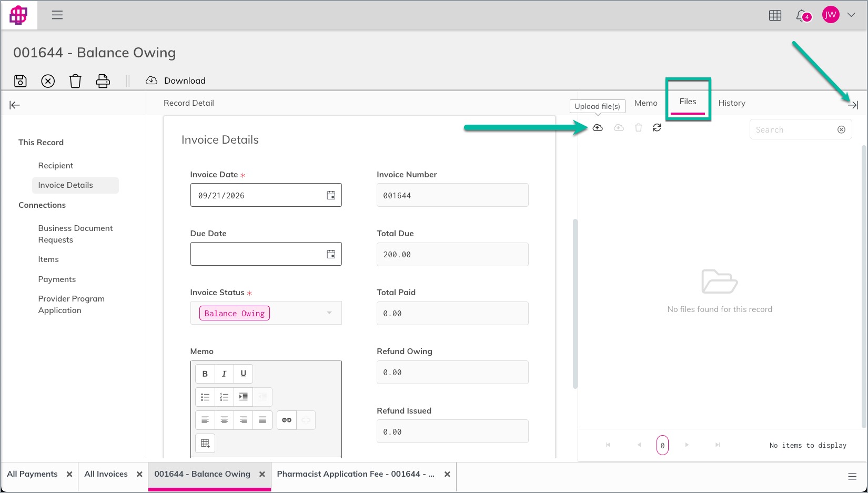Collapse the right side panel arrow
The image size is (868, 493).
(x=853, y=105)
